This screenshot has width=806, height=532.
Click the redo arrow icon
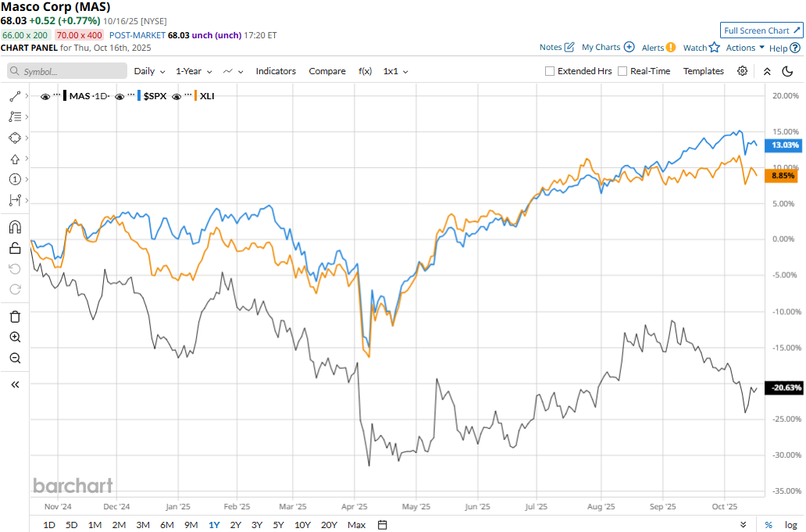[15, 289]
